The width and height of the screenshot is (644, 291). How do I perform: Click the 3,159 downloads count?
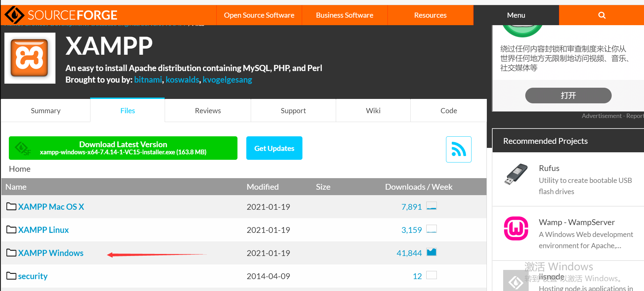coord(411,230)
